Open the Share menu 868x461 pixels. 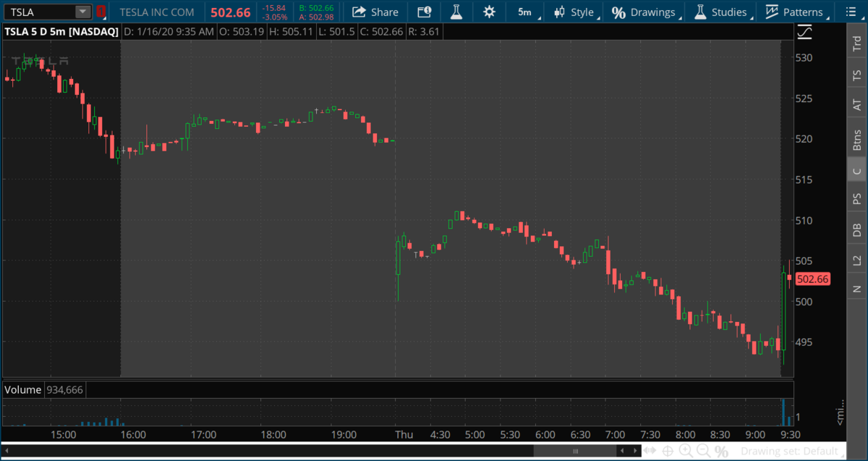click(375, 12)
